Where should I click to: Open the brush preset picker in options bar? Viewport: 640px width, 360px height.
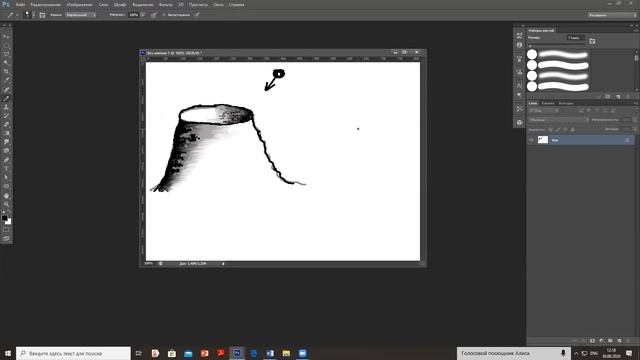click(x=29, y=15)
